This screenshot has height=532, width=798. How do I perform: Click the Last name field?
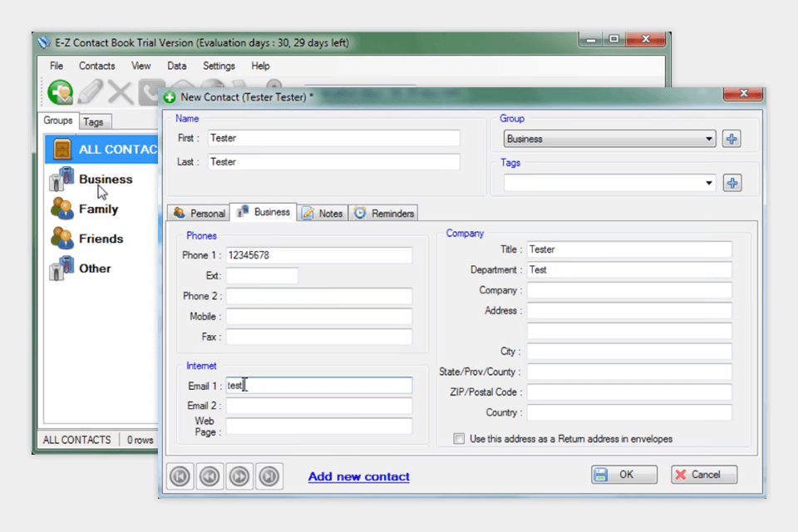point(334,162)
